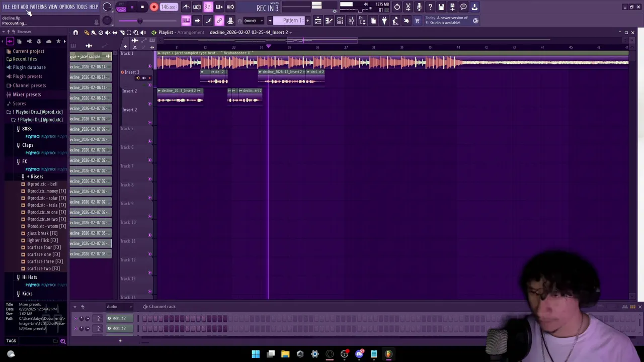This screenshot has width=644, height=362.
Task: Expand the Hi Hats folder
Action: tap(30, 277)
